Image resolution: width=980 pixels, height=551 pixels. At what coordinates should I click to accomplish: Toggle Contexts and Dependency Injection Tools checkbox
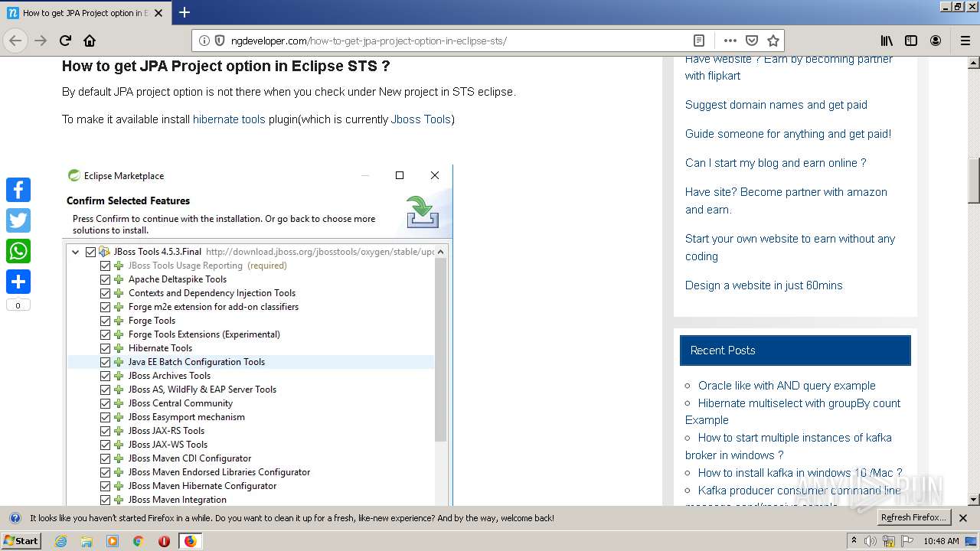point(106,293)
